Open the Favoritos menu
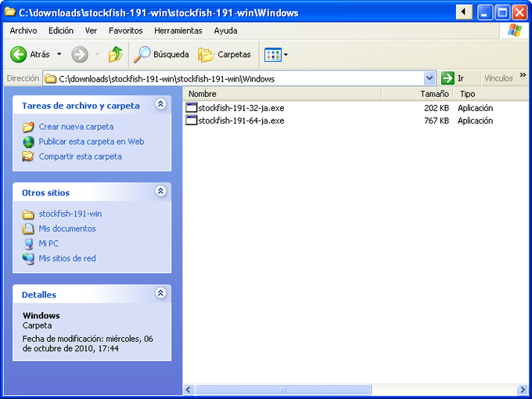 coord(125,31)
